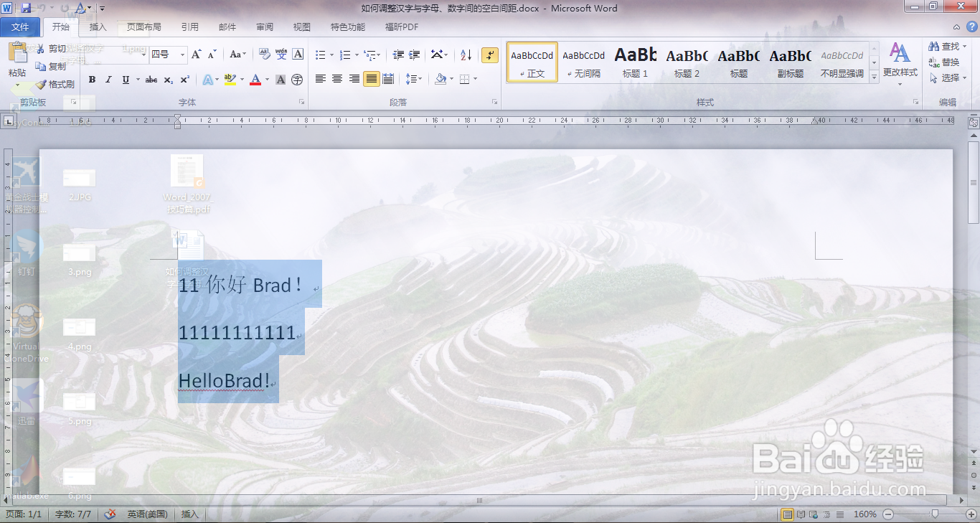Open the Change Case Aa dropdown
Viewport: 980px width, 523px height.
(x=237, y=55)
